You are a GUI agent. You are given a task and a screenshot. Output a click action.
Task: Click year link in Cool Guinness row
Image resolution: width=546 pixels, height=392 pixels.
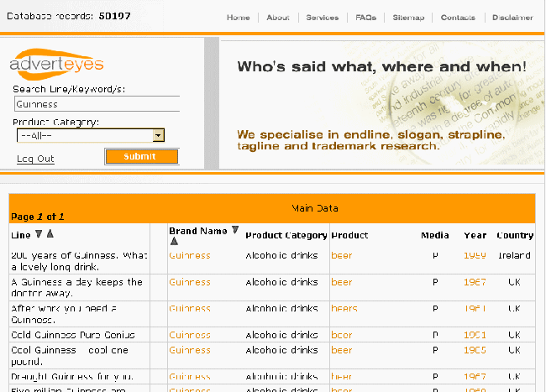[x=475, y=350]
